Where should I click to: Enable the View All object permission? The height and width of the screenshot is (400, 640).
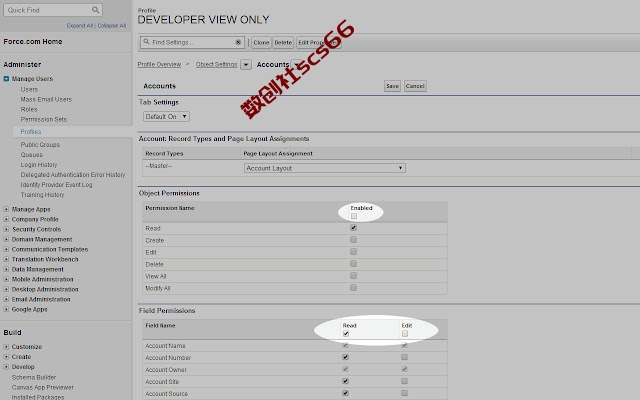click(x=353, y=276)
